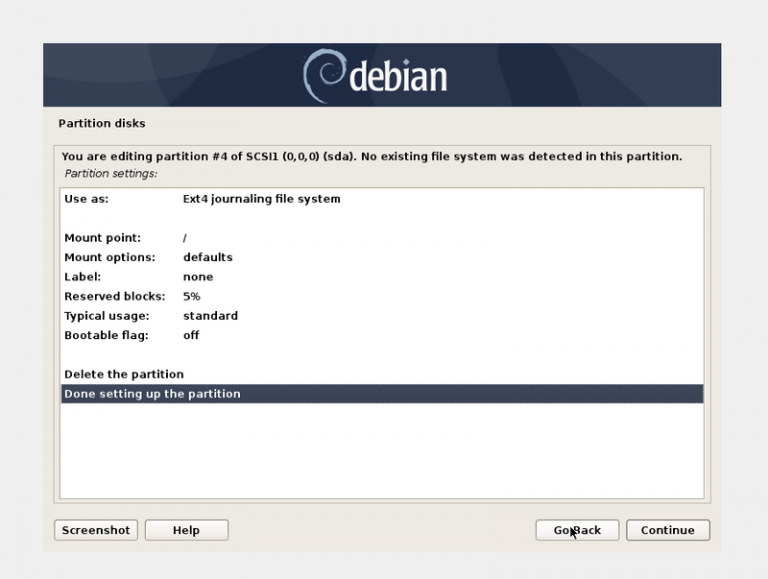768x579 pixels.
Task: Select the 'Mount point: /' setting
Action: (x=382, y=238)
